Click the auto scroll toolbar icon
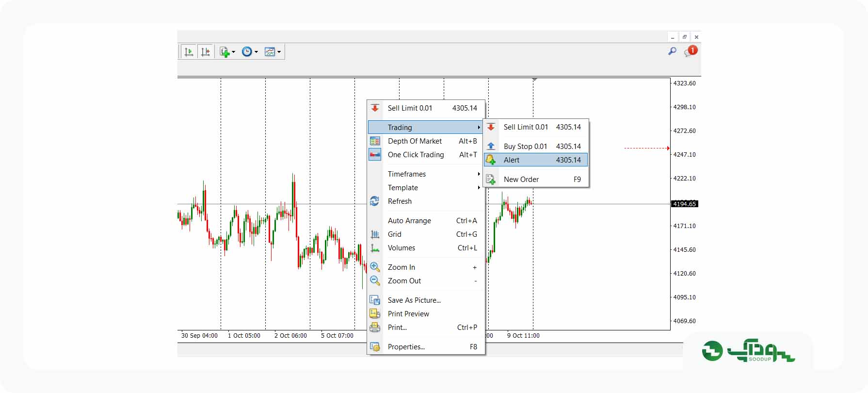Screen dimensions: 868x393 coord(189,51)
